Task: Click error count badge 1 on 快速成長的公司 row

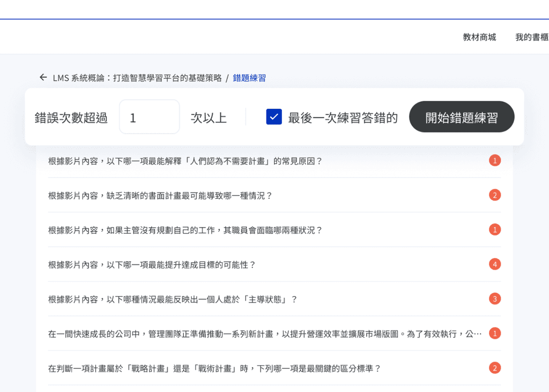Action: coord(495,333)
